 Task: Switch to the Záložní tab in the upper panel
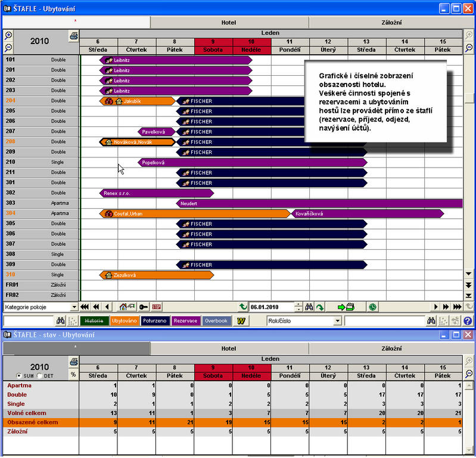point(391,23)
